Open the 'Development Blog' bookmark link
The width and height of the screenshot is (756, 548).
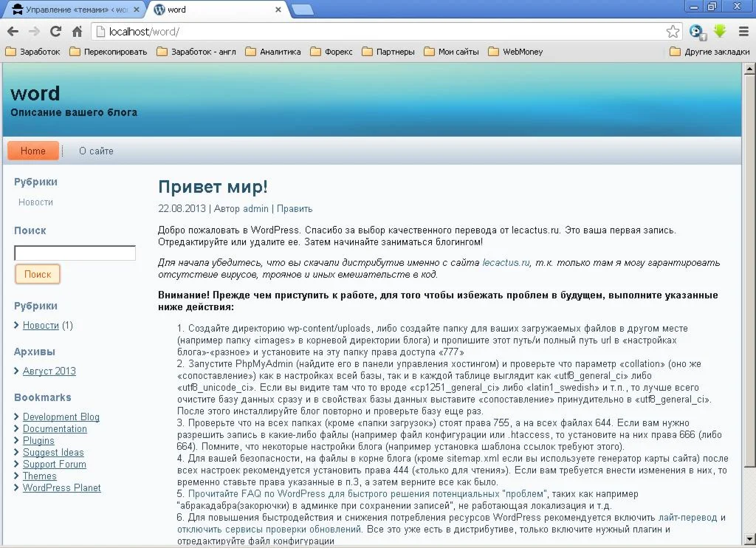pyautogui.click(x=61, y=417)
